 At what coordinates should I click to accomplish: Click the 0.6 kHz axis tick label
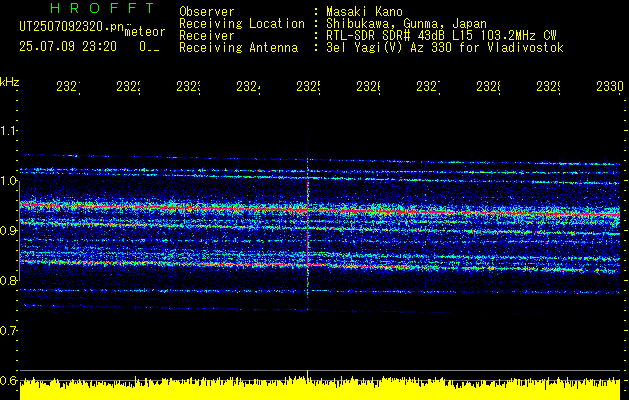pos(8,380)
